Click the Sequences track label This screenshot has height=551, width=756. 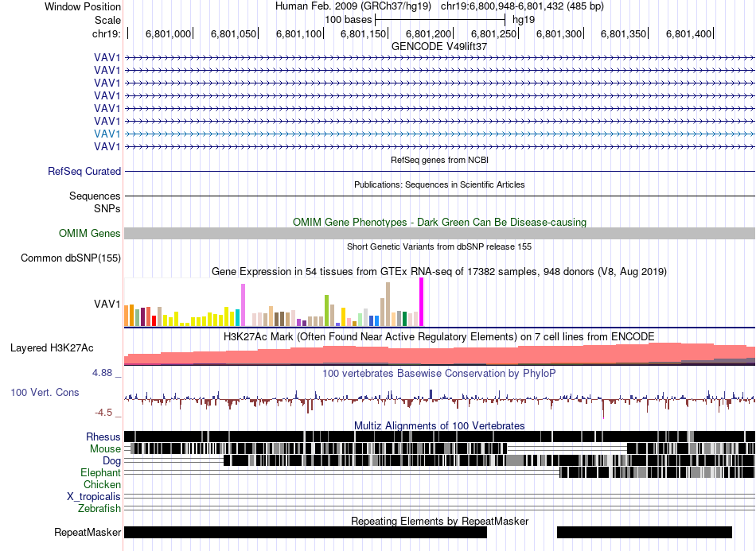[95, 196]
